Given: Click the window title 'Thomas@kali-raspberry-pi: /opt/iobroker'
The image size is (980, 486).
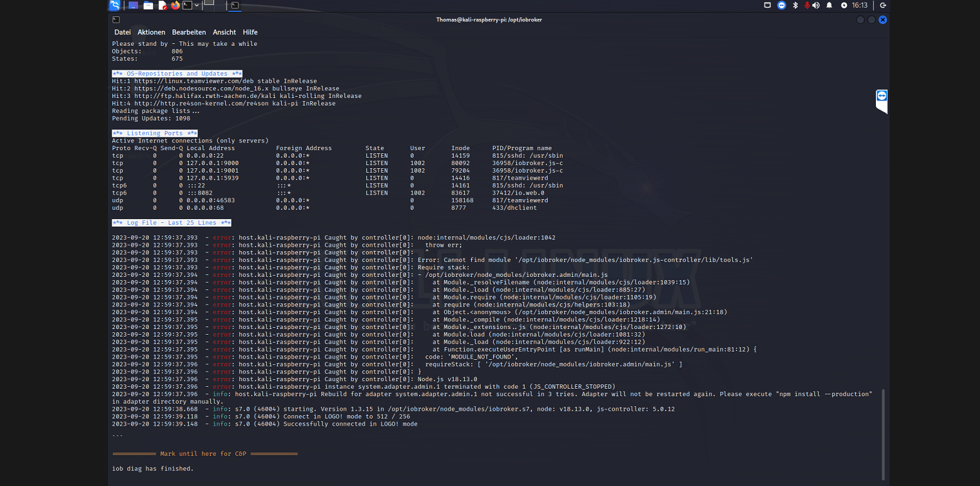Looking at the screenshot, I should [x=489, y=19].
